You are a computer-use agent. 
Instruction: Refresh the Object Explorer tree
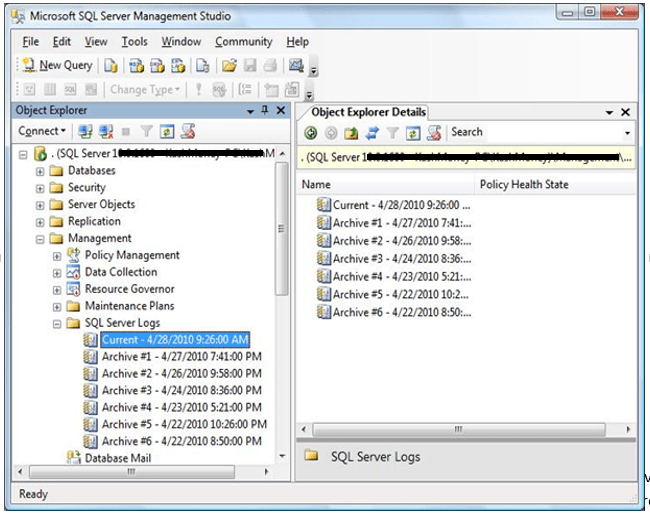167,131
